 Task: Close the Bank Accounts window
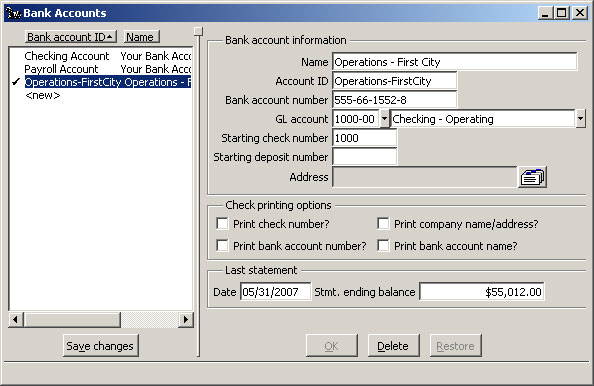coord(580,13)
